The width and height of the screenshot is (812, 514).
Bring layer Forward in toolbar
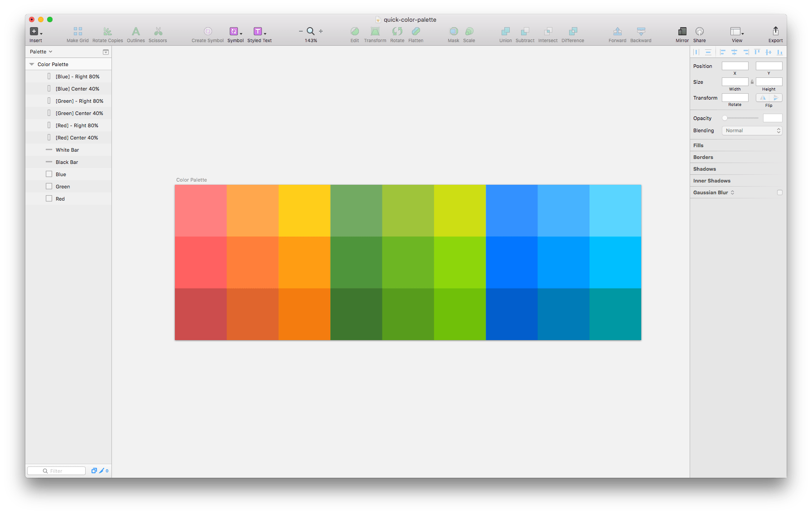click(617, 31)
